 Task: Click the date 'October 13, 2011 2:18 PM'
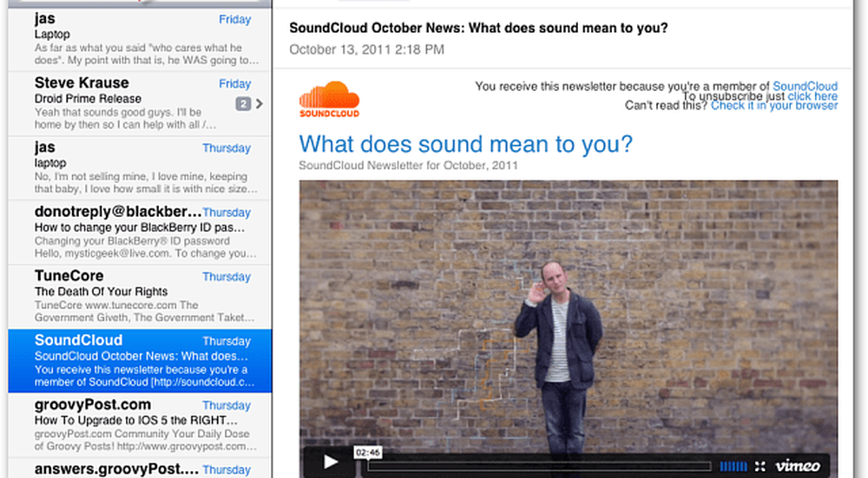(366, 49)
